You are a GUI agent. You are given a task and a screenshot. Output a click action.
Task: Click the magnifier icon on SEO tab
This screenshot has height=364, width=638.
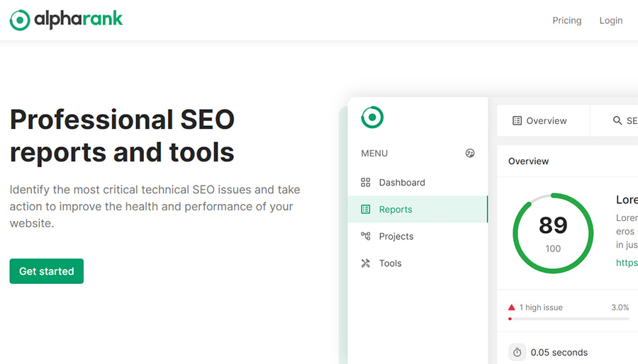coord(617,121)
